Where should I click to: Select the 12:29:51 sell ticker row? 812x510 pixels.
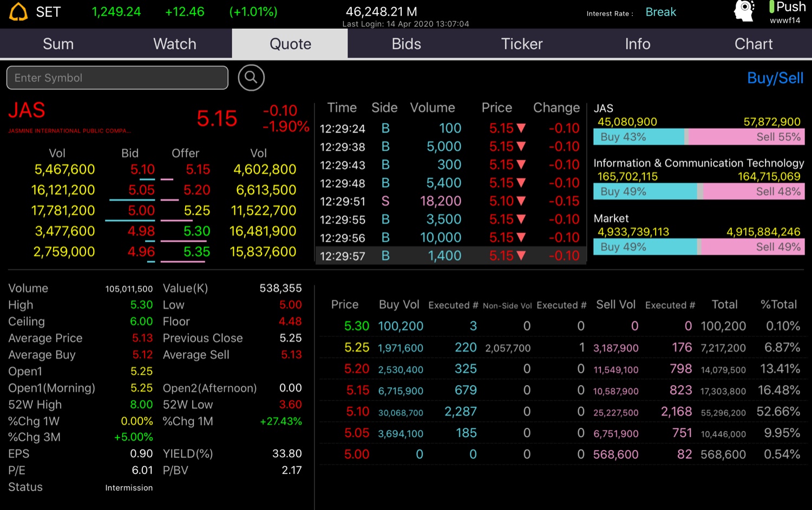450,201
